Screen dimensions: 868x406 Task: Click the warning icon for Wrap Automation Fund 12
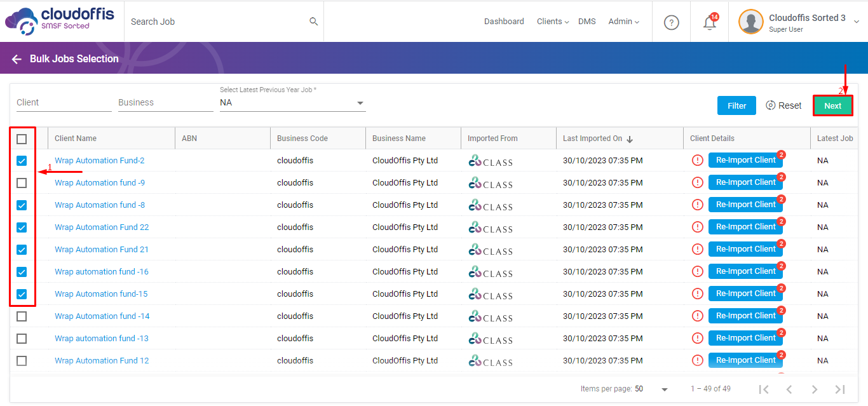698,360
